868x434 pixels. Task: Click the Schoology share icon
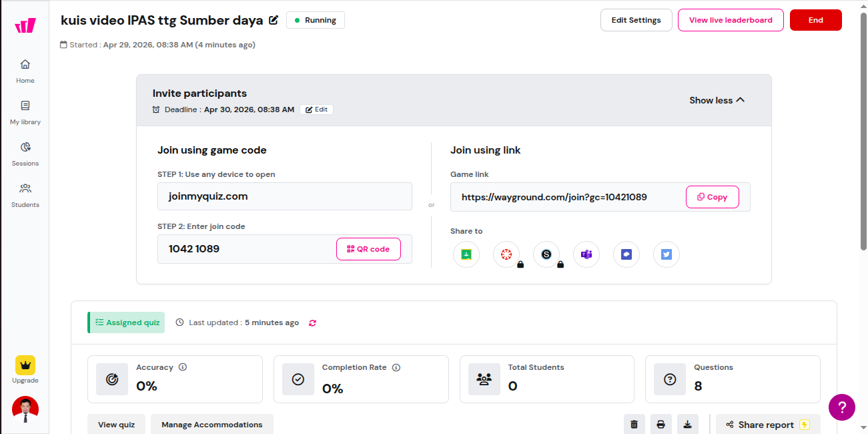546,254
